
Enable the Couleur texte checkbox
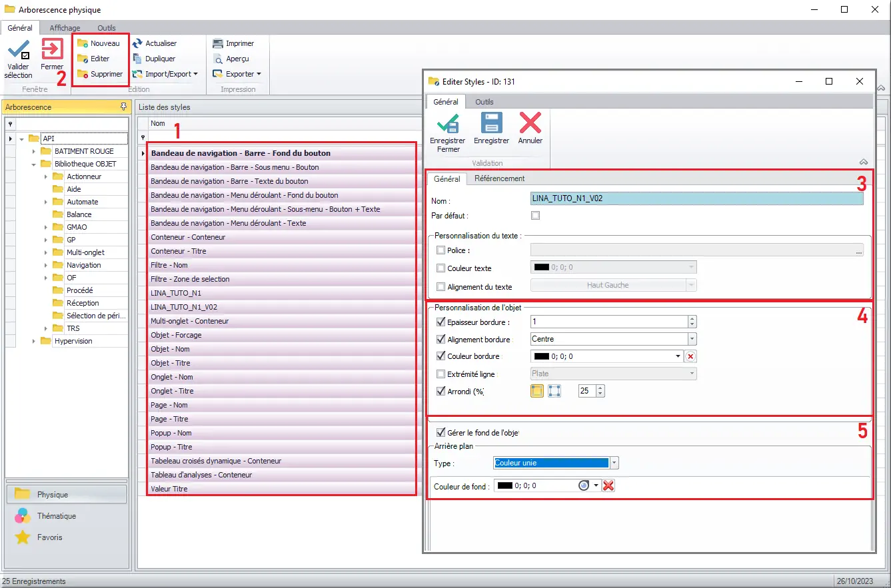coord(441,268)
